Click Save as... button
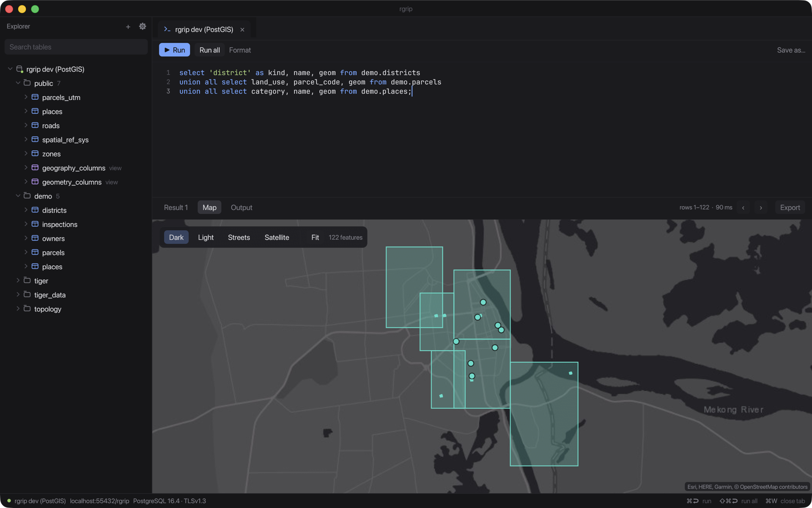 (x=791, y=50)
